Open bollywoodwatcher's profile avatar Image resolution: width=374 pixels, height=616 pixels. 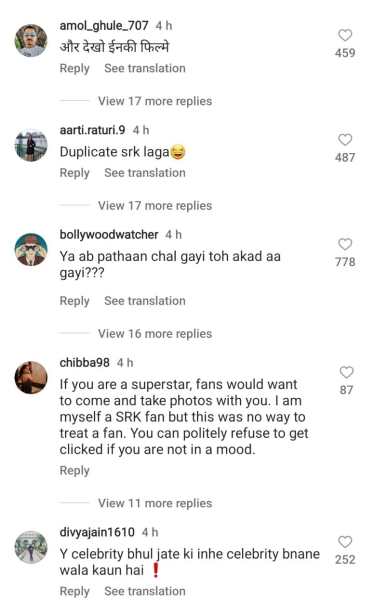(x=31, y=249)
